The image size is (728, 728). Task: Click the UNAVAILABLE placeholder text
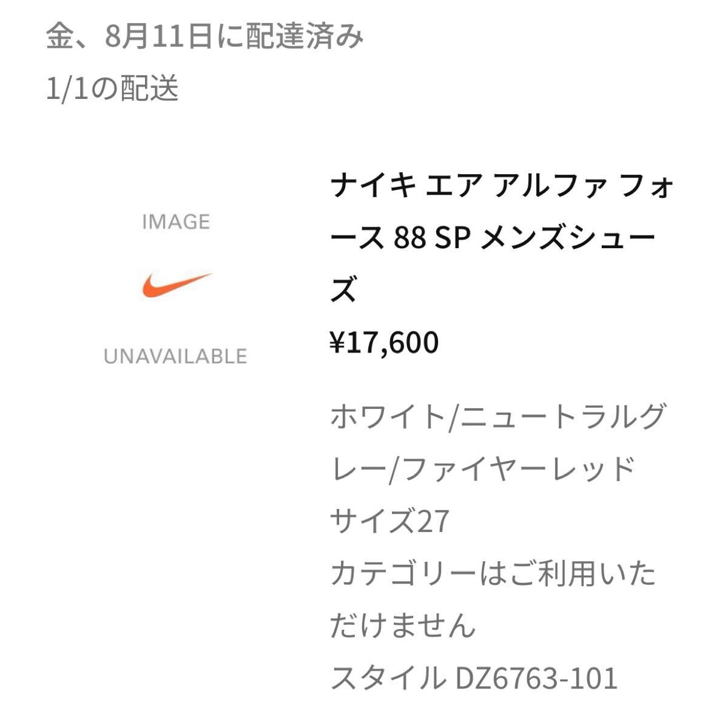[175, 356]
